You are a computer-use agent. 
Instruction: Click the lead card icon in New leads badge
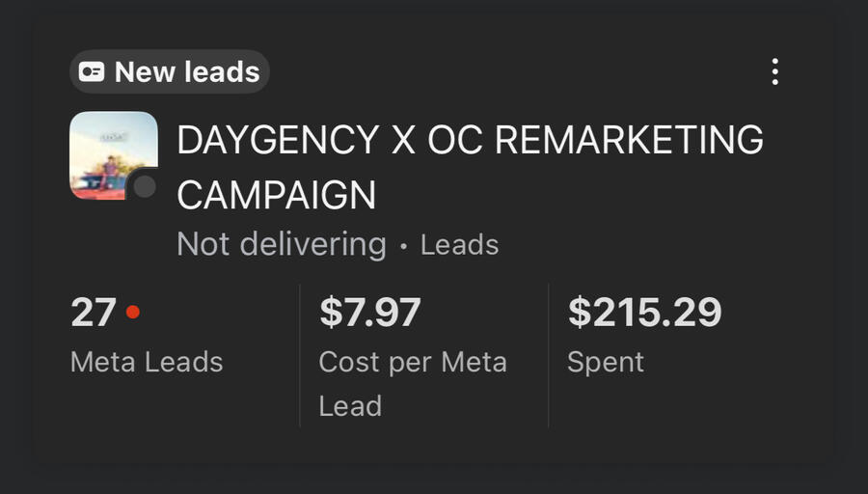click(92, 72)
